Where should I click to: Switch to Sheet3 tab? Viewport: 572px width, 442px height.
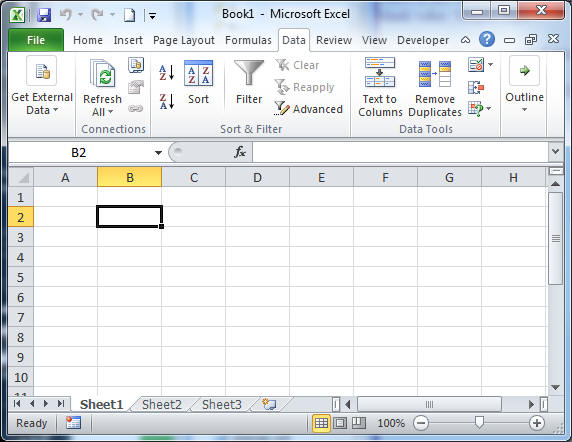coord(222,404)
